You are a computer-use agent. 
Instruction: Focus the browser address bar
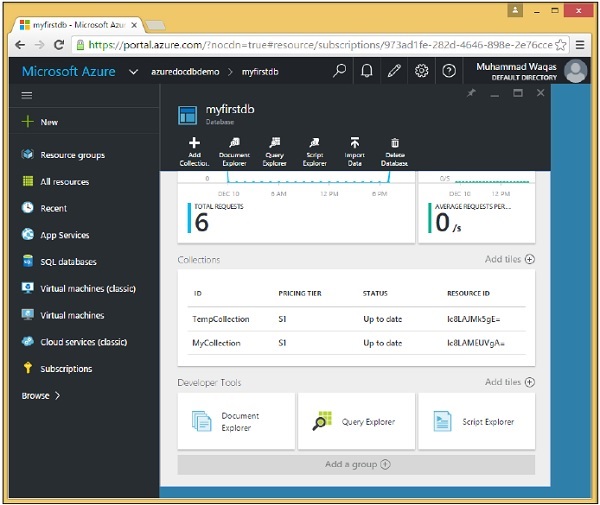tap(320, 45)
